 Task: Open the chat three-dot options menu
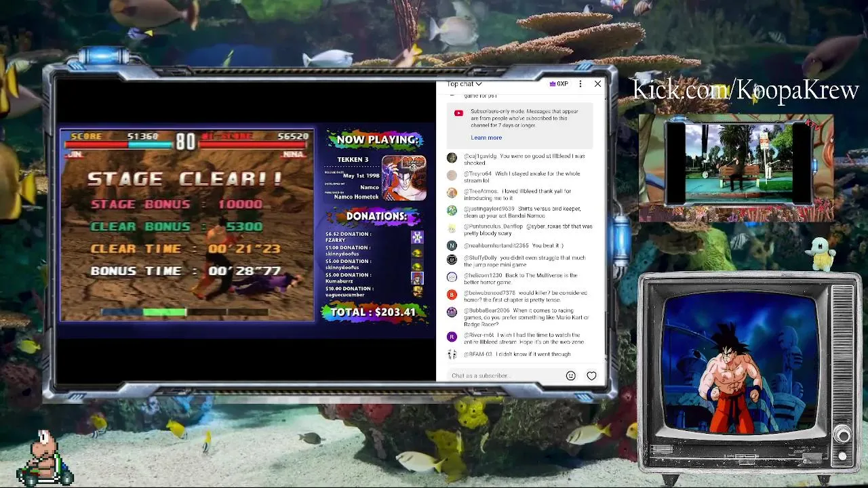click(580, 84)
